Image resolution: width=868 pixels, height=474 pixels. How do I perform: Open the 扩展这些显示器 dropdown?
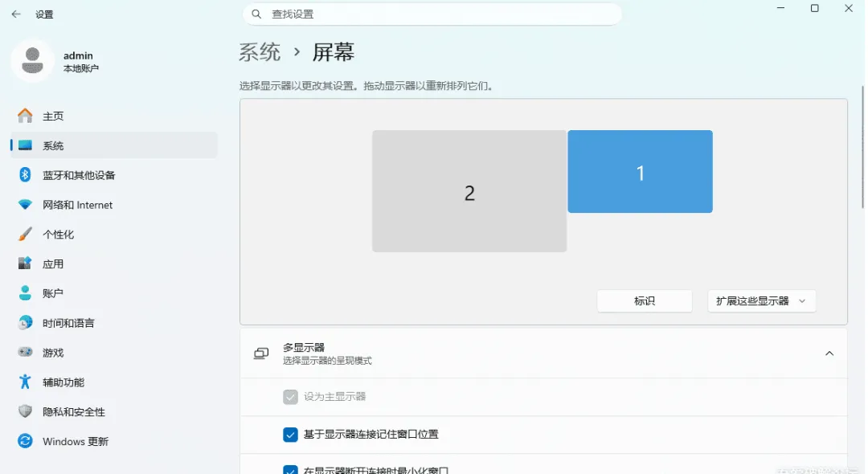(x=761, y=301)
